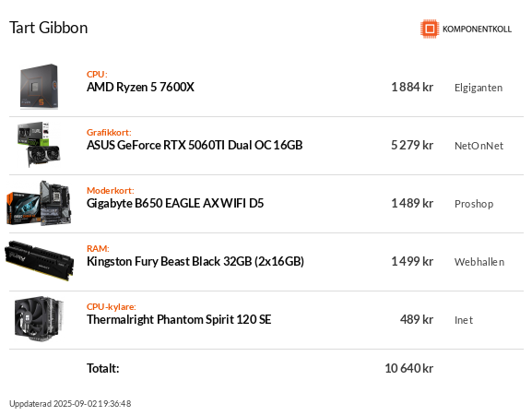Visit the NetOnNet store link
Image resolution: width=532 pixels, height=416 pixels.
coord(479,146)
